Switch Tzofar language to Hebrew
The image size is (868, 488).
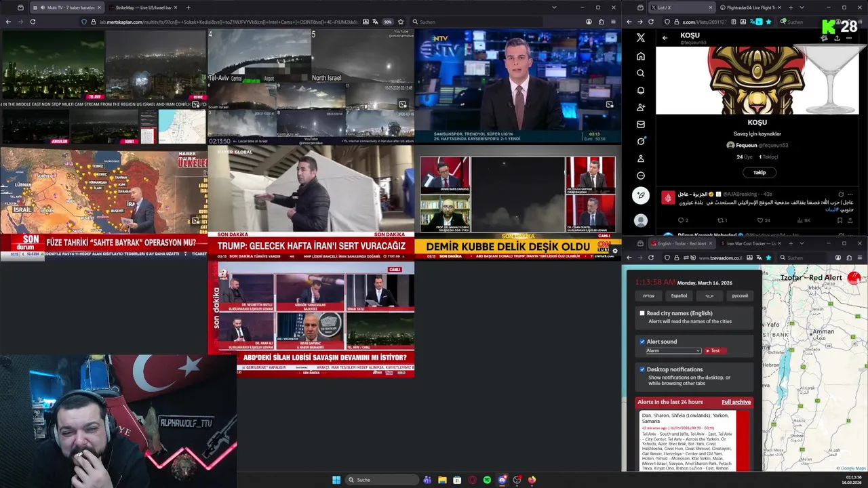point(649,296)
